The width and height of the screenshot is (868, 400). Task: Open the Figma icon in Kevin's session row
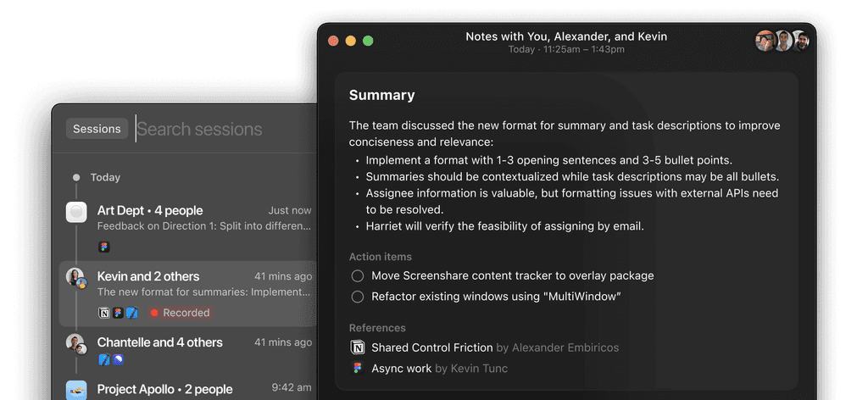click(x=118, y=313)
